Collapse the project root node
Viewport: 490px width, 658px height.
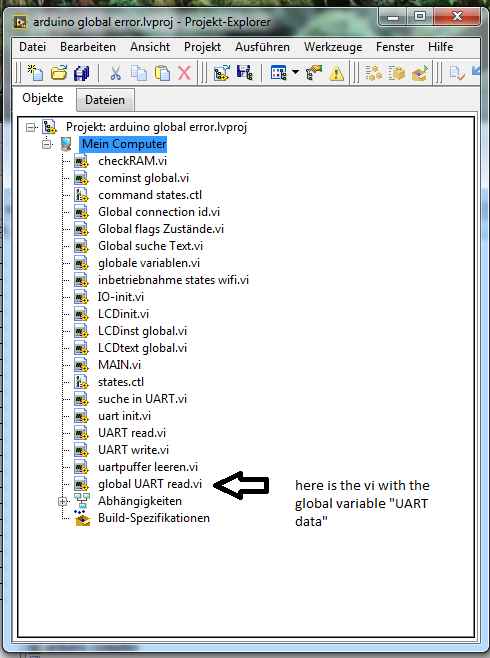[30, 127]
